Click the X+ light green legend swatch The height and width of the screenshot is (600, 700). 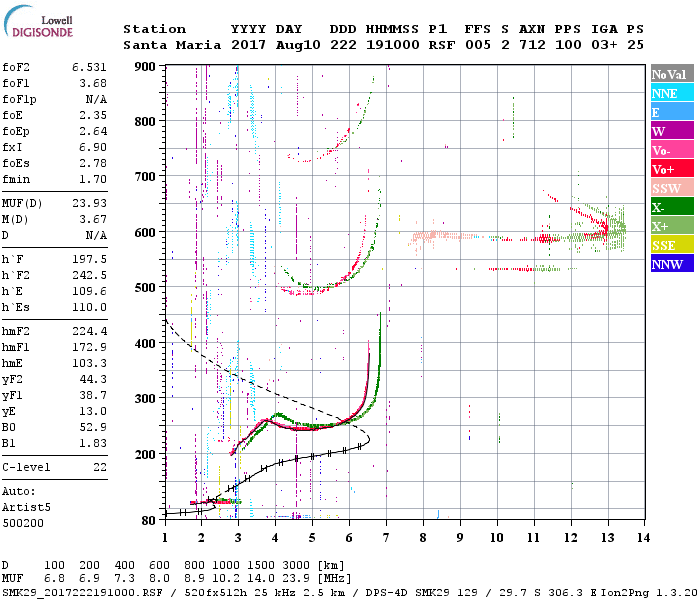coord(672,226)
